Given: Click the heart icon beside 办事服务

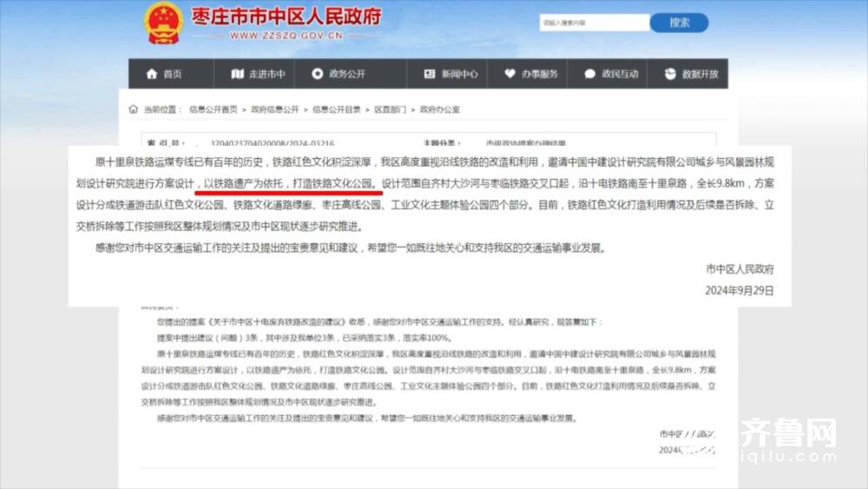Looking at the screenshot, I should (x=510, y=74).
